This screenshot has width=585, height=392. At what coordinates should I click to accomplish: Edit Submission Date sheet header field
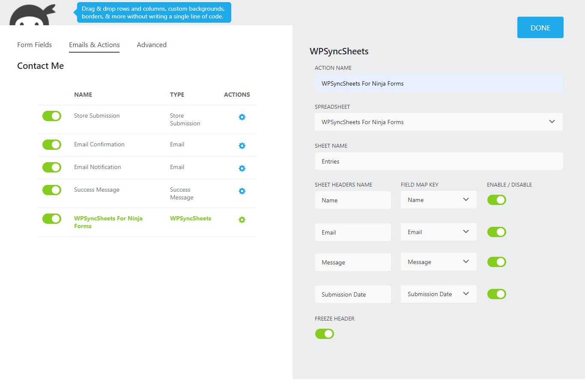353,294
